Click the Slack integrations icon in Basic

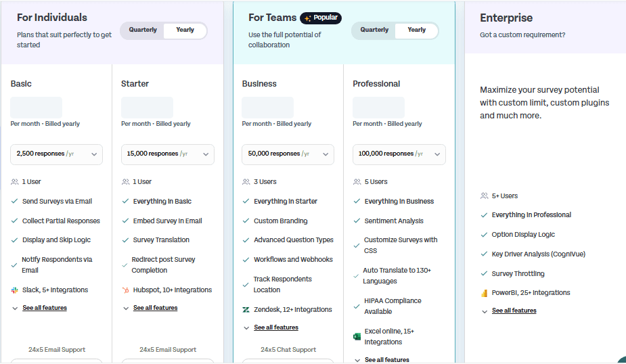(14, 290)
